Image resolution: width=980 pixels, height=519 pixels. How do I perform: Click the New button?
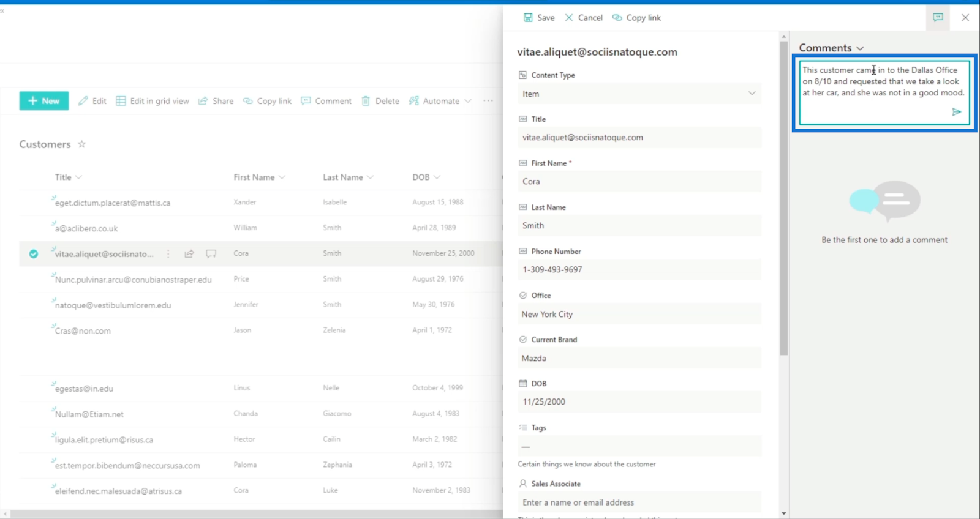pos(44,101)
